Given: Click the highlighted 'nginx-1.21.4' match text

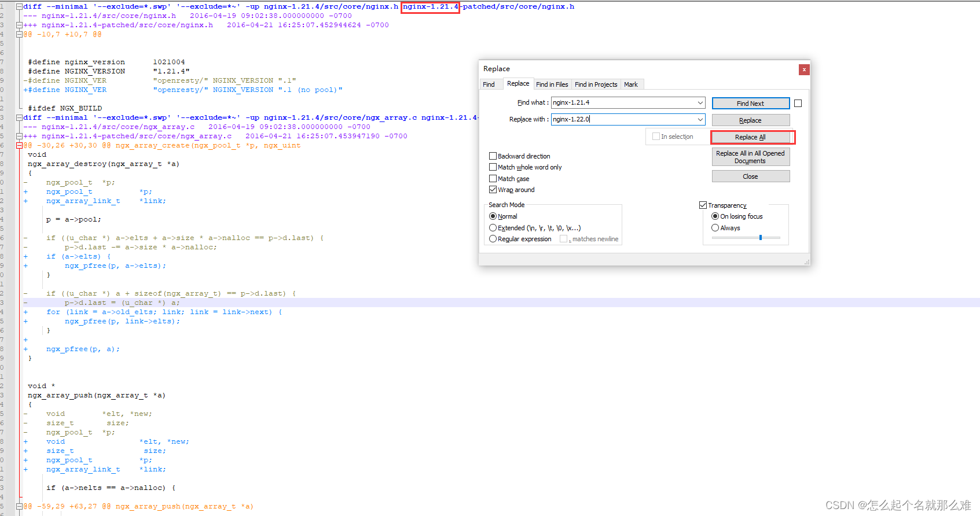Looking at the screenshot, I should 431,6.
